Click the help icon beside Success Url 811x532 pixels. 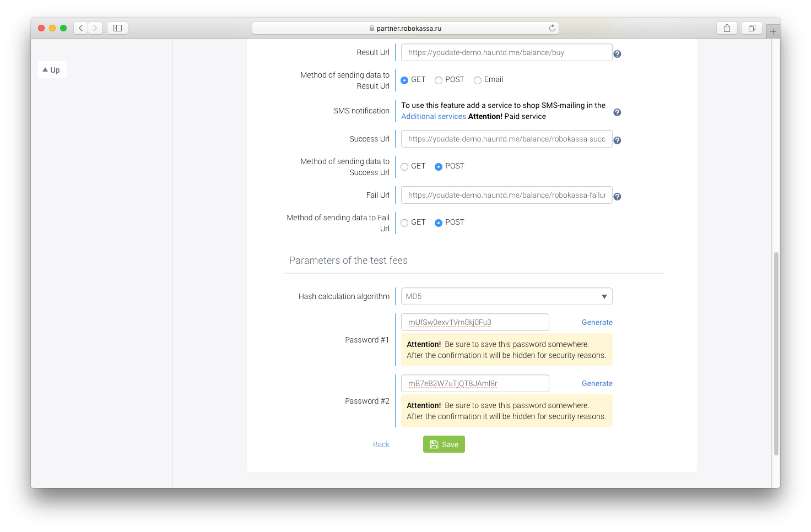617,140
